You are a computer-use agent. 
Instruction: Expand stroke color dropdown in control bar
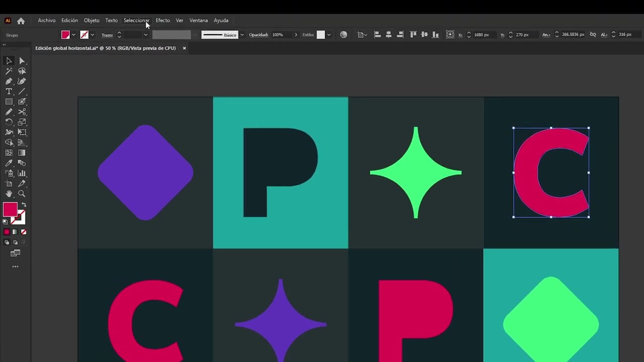click(92, 35)
